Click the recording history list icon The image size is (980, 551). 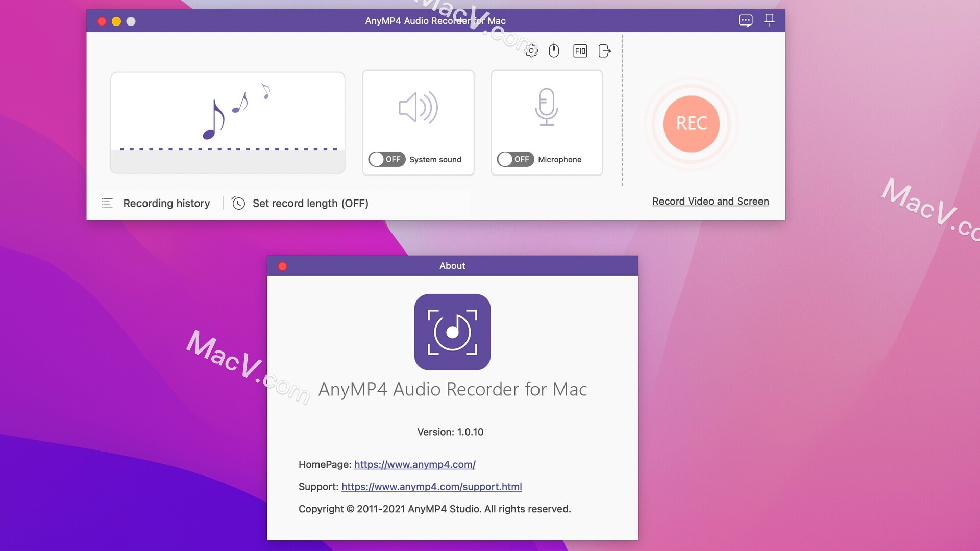click(x=106, y=203)
